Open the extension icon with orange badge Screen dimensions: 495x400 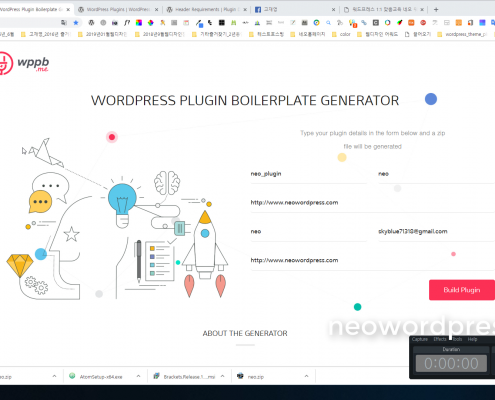[x=352, y=23]
